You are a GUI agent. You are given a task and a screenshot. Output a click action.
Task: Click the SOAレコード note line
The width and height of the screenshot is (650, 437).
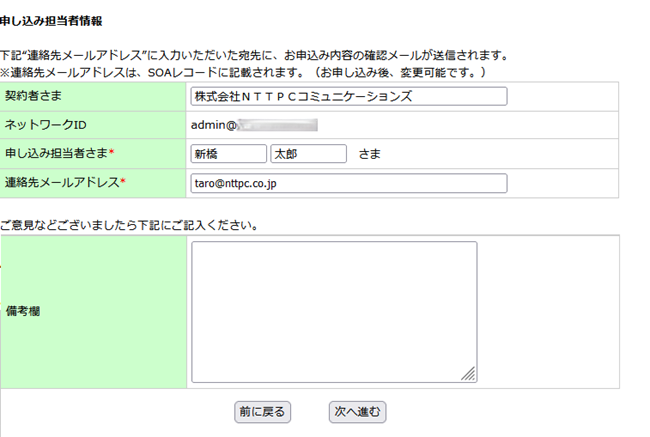pyautogui.click(x=245, y=73)
